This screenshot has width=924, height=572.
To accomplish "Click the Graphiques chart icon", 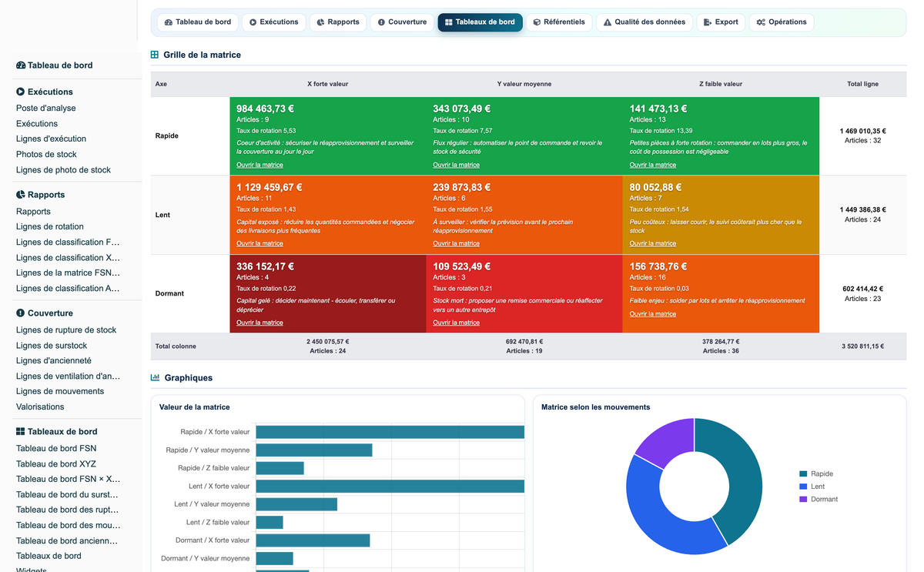I will point(155,378).
